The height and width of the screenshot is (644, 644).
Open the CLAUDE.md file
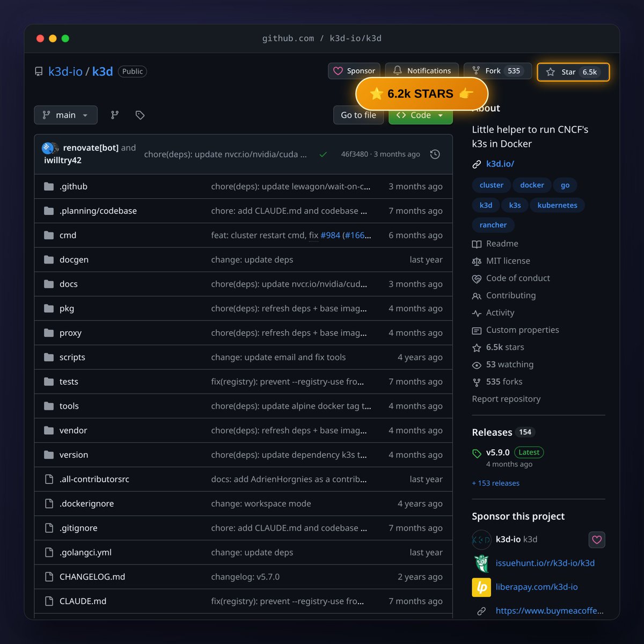tap(83, 601)
